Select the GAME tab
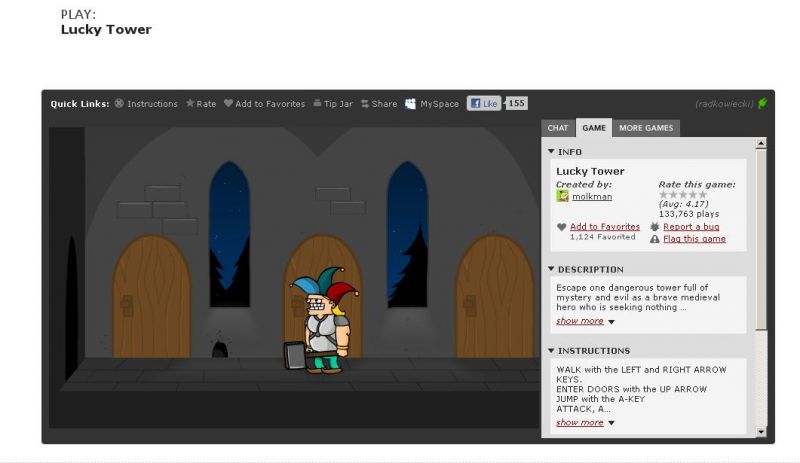 pyautogui.click(x=594, y=128)
